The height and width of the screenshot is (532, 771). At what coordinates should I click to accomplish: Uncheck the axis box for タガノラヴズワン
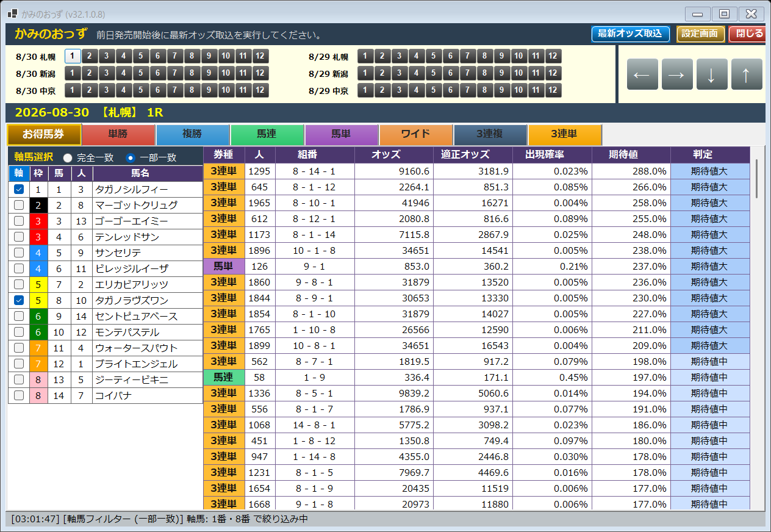click(19, 300)
